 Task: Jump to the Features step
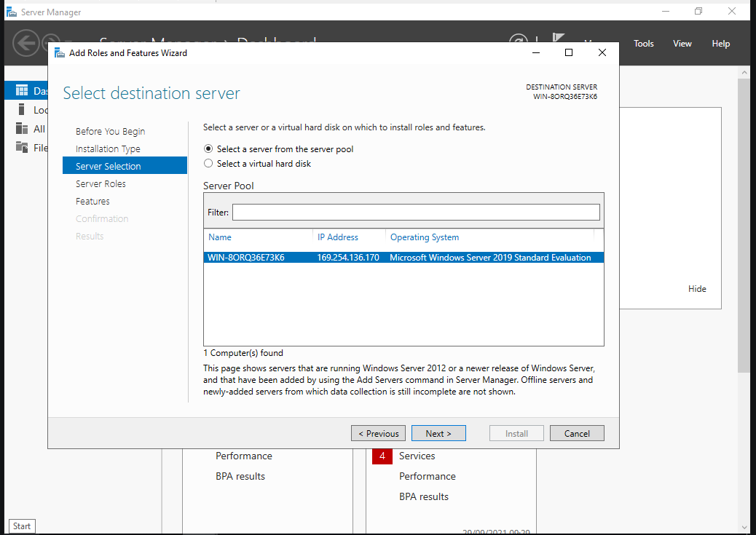pyautogui.click(x=92, y=201)
